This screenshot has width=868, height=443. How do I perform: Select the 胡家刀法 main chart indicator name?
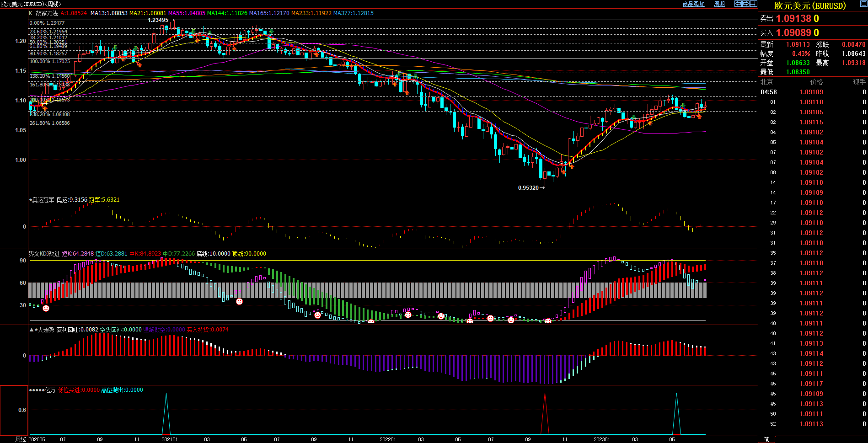point(47,13)
